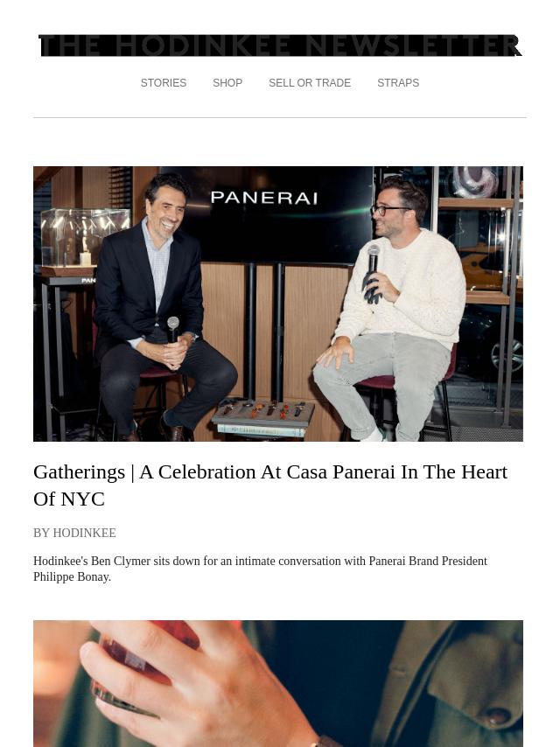Open the Casa Panerai headline article link
The width and height of the screenshot is (560, 747).
[270, 485]
